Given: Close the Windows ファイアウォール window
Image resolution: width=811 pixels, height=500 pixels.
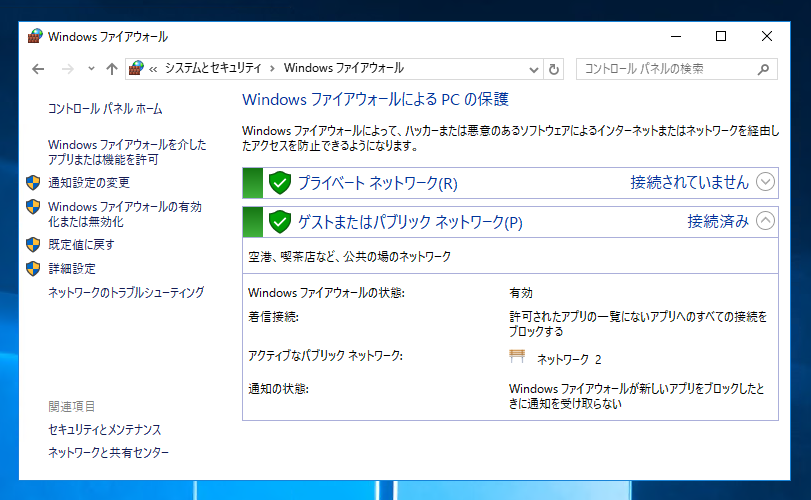Looking at the screenshot, I should (767, 36).
